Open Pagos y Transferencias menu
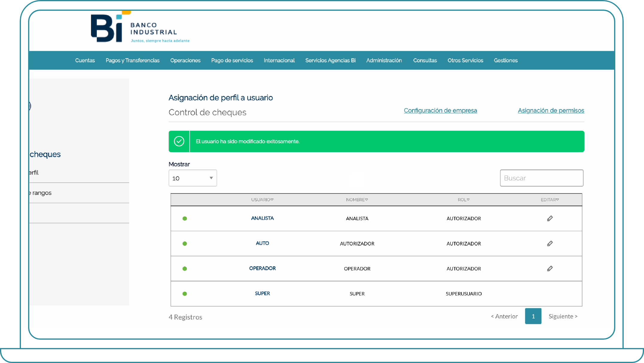The image size is (644, 363). click(132, 60)
